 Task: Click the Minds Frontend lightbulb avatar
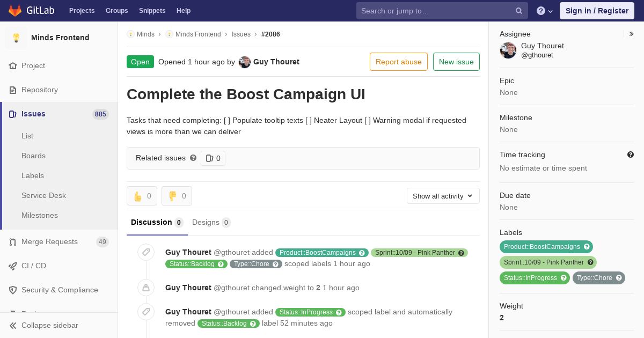(16, 38)
